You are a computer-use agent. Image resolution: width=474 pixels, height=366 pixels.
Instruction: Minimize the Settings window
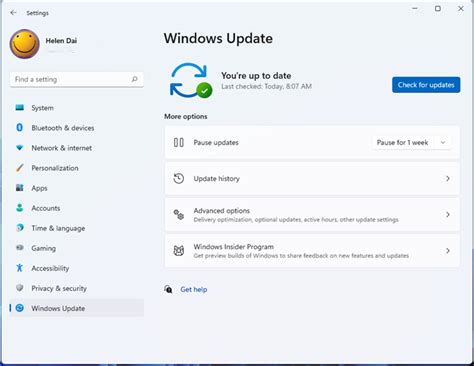415,8
